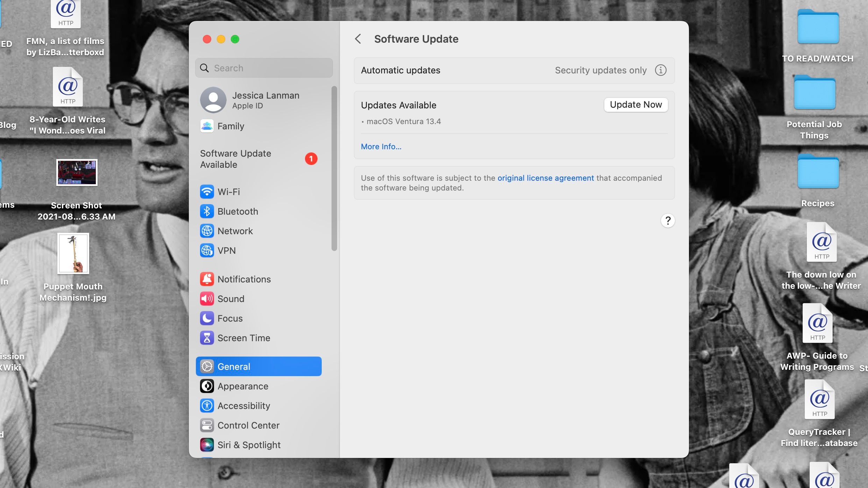This screenshot has width=868, height=488.
Task: Click the question mark help button
Action: (x=668, y=221)
